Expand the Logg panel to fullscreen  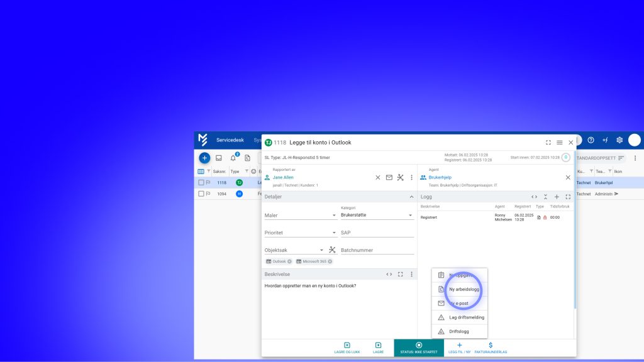pos(568,197)
